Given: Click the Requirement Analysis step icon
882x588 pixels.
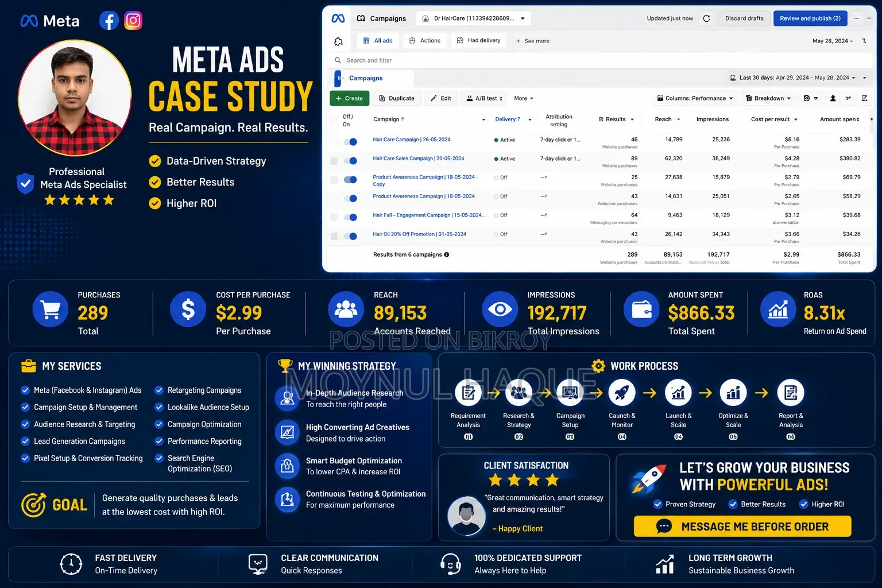Looking at the screenshot, I should (x=468, y=393).
